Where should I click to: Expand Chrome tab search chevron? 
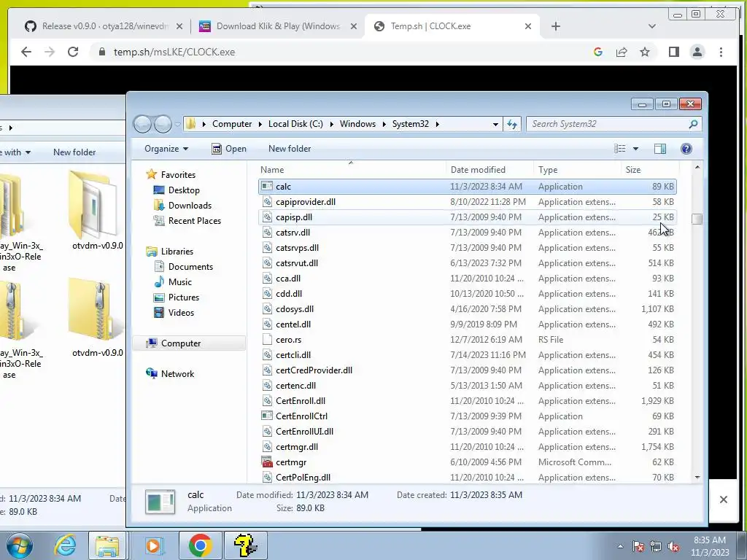pos(651,26)
